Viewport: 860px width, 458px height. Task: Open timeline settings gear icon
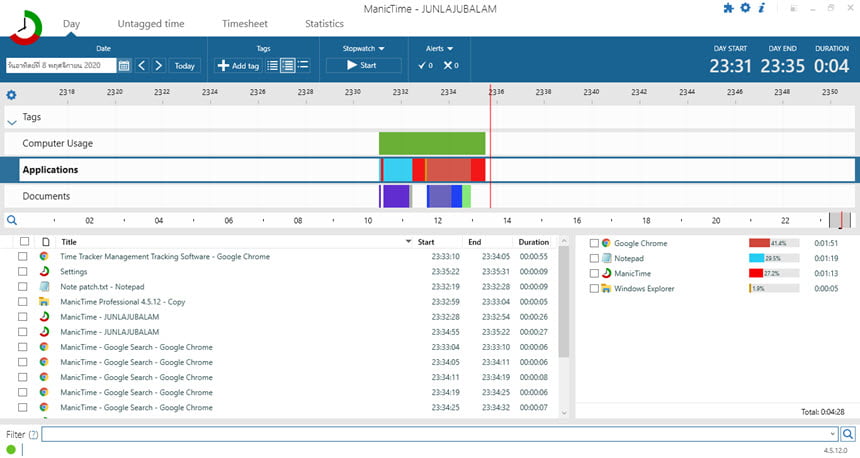(x=11, y=95)
